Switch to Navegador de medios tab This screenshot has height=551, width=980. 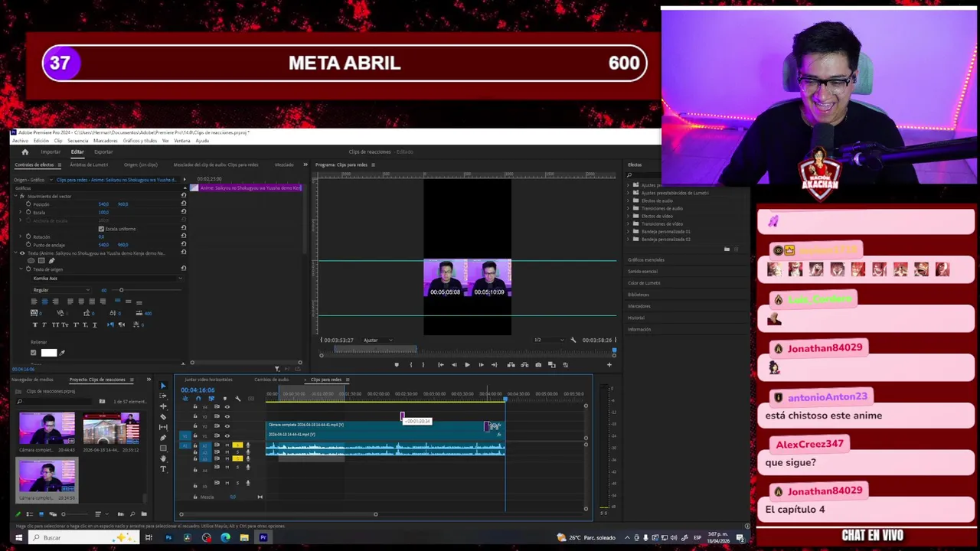coord(32,380)
